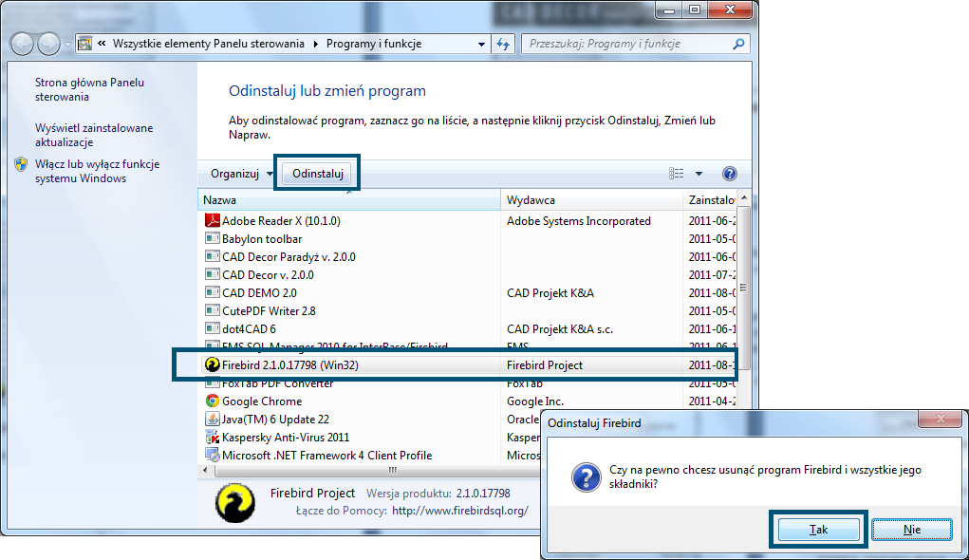Select the Google Chrome row

click(469, 401)
